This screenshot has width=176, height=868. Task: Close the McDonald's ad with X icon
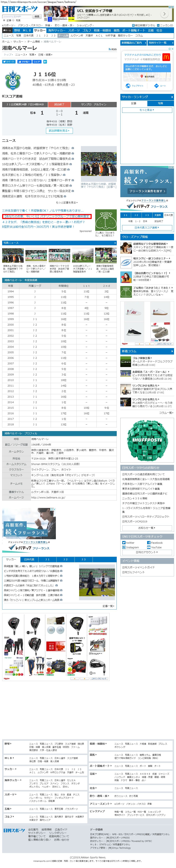pyautogui.click(x=172, y=49)
